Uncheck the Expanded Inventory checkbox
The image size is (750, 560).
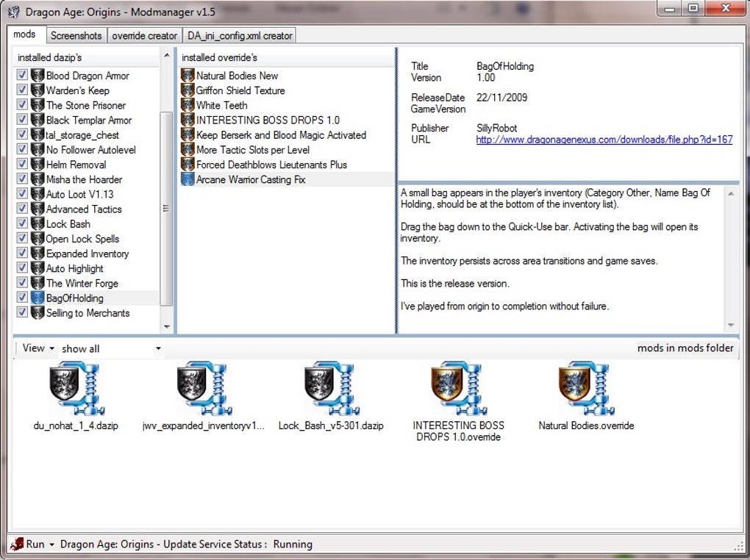point(22,253)
